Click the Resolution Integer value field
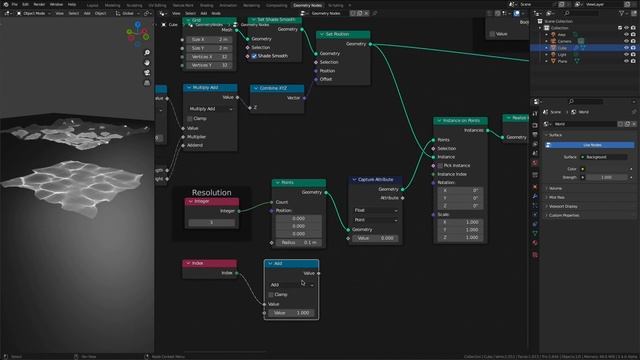 (211, 222)
